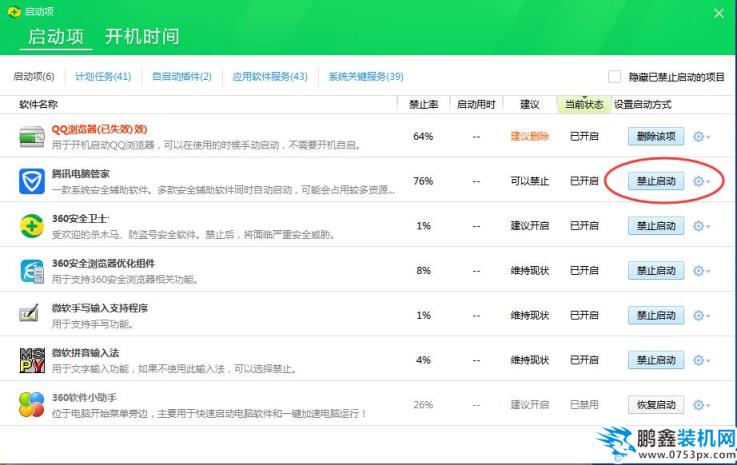Click the 360软件小助手 colorful icon
Screen dimensions: 737x465
(x=32, y=405)
